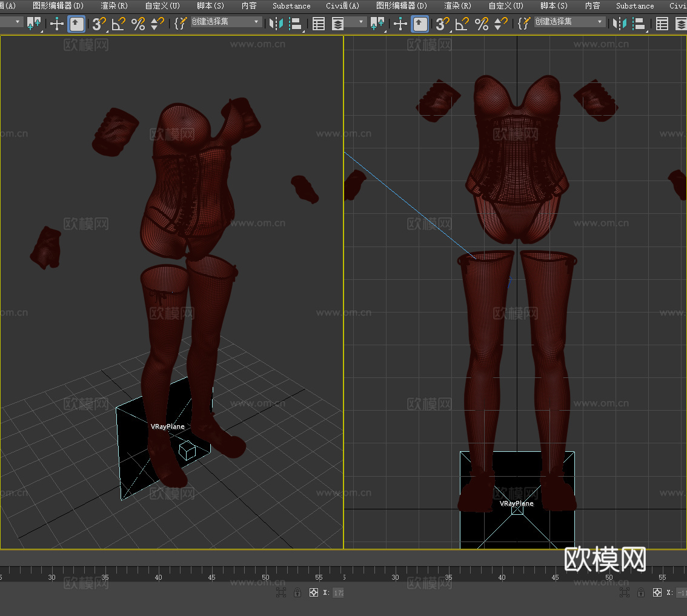Open 创建选择集 dropdown in right window

click(x=569, y=22)
